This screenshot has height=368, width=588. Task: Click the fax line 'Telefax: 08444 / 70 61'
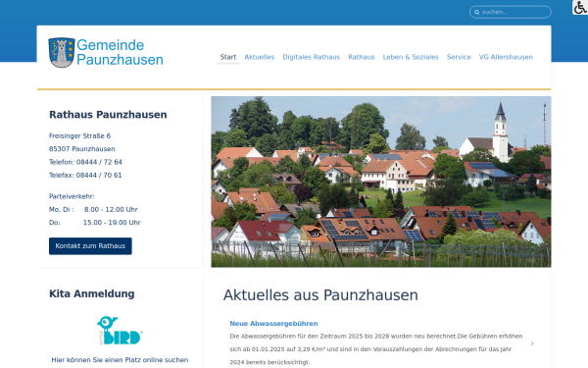pos(85,176)
